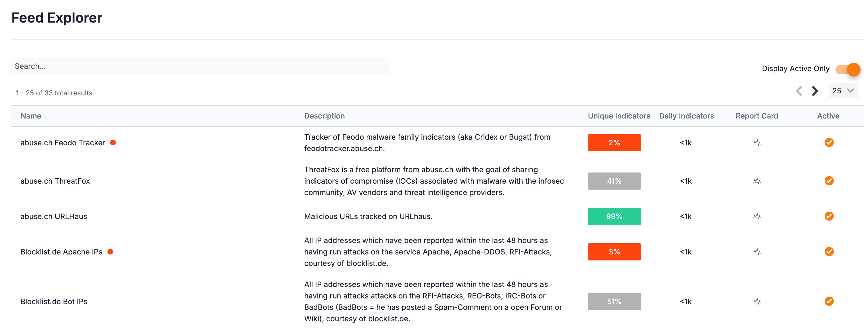
Task: Click orange status dot beside abuse.ch Feodo Tracker
Action: (x=113, y=143)
